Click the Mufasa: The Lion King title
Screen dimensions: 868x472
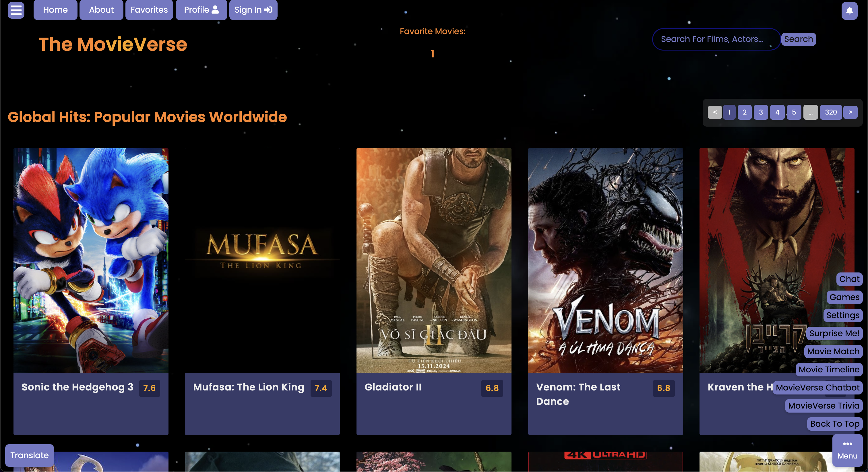[x=249, y=387]
